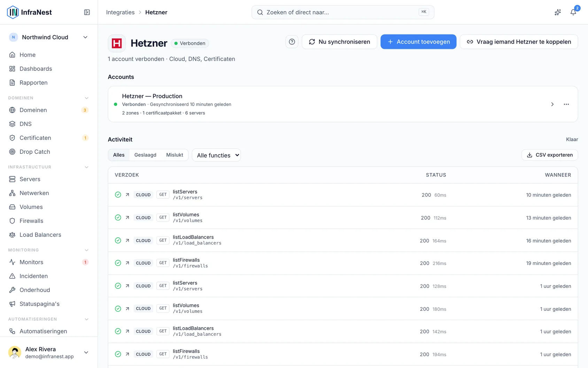The image size is (588, 368).
Task: Open external link for listFirewalls 216ms request
Action: pyautogui.click(x=127, y=263)
